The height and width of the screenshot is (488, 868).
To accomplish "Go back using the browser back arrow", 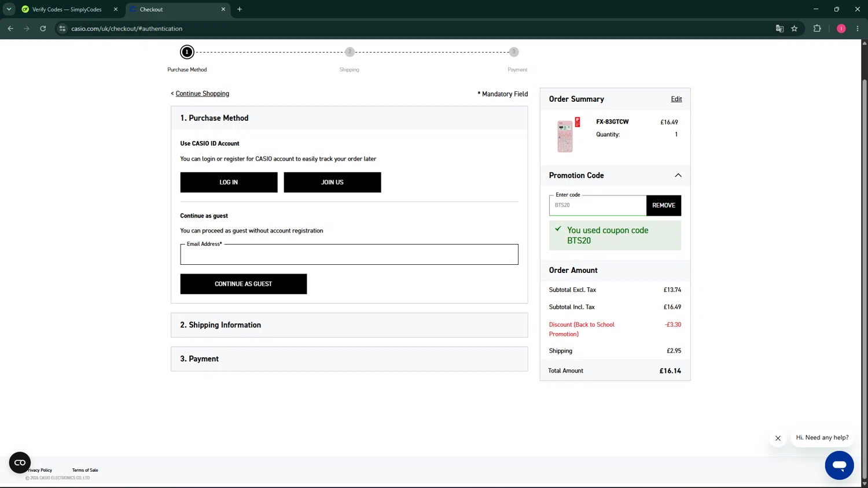I will point(10,28).
